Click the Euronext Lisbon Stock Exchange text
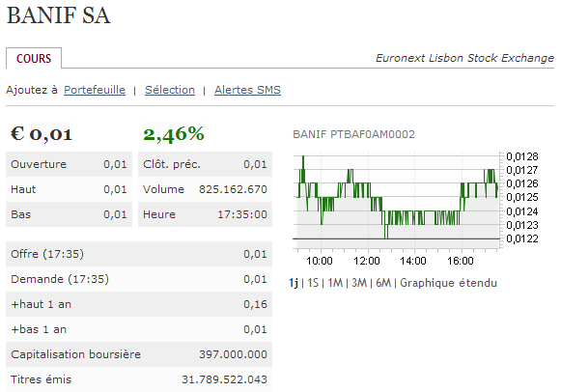The image size is (561, 392). pos(464,58)
